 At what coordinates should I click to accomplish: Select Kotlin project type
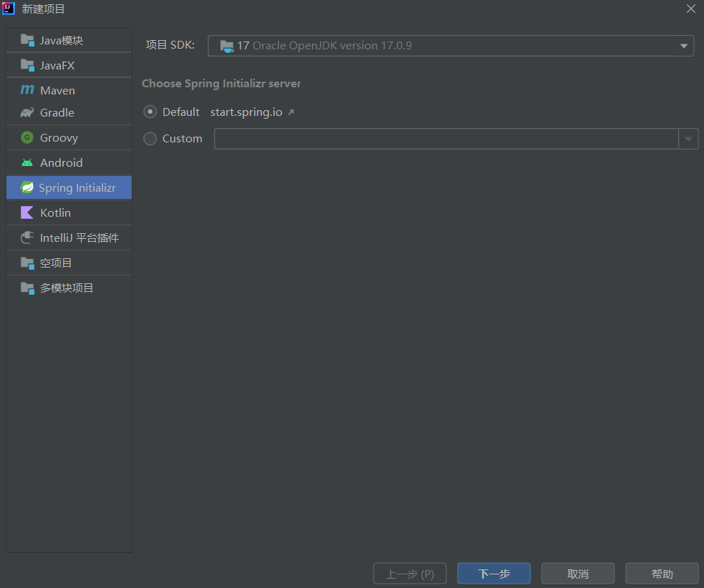69,212
